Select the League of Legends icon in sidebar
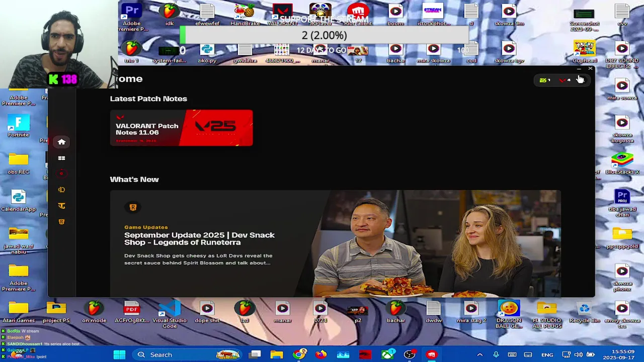The image size is (644, 362). 61,190
